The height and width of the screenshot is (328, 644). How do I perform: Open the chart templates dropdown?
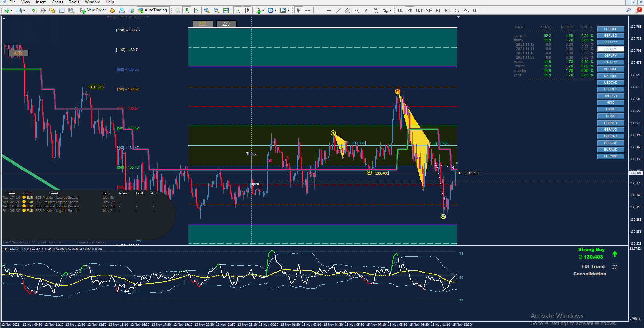click(288, 11)
